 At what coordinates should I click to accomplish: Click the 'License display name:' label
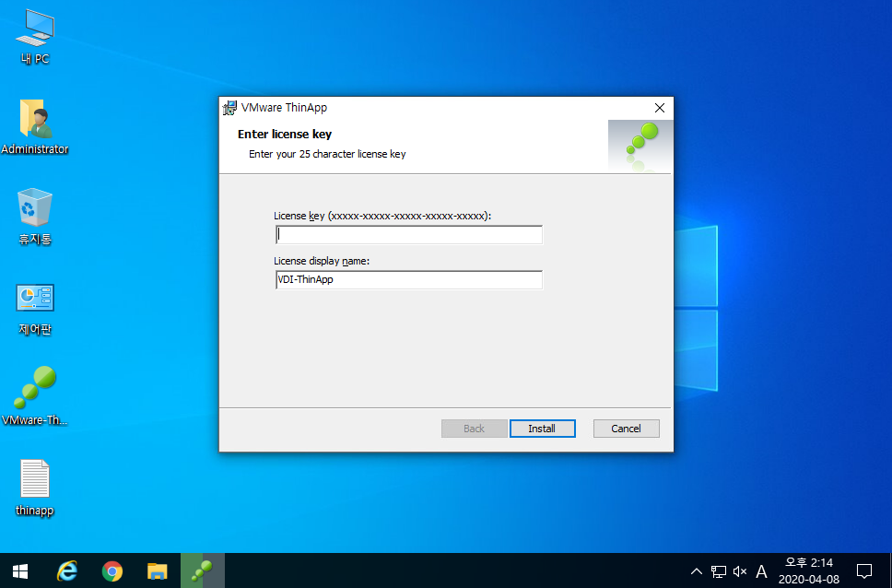[x=322, y=261]
